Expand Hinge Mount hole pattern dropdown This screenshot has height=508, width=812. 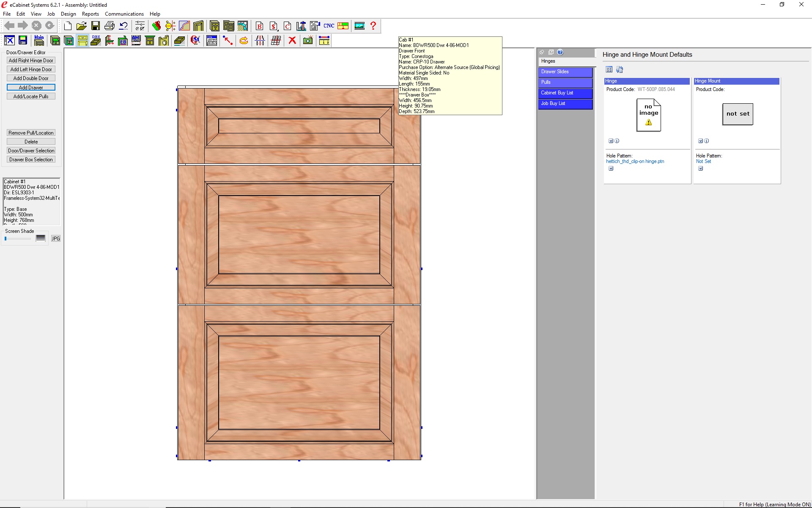tap(700, 168)
